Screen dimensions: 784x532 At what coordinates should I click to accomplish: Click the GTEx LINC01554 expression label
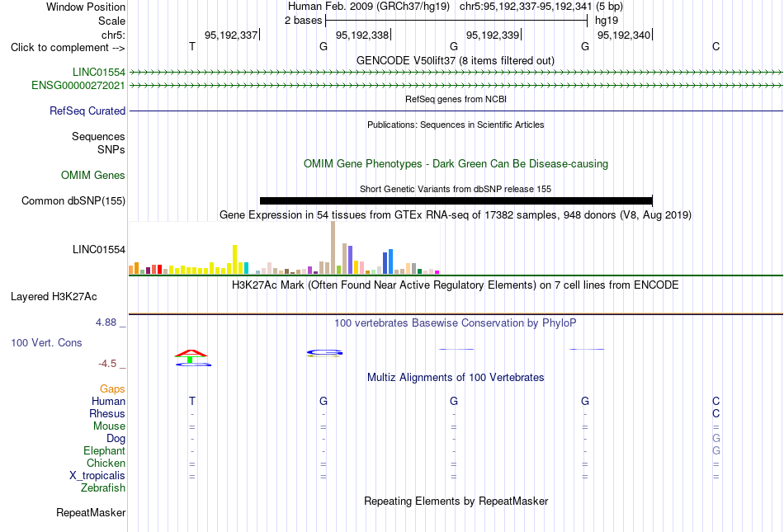pos(98,250)
